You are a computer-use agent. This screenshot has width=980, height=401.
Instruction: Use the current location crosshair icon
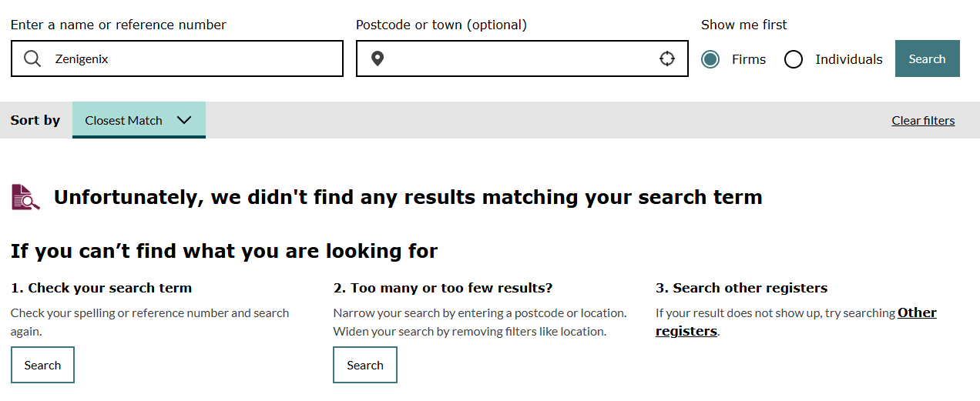pos(667,59)
